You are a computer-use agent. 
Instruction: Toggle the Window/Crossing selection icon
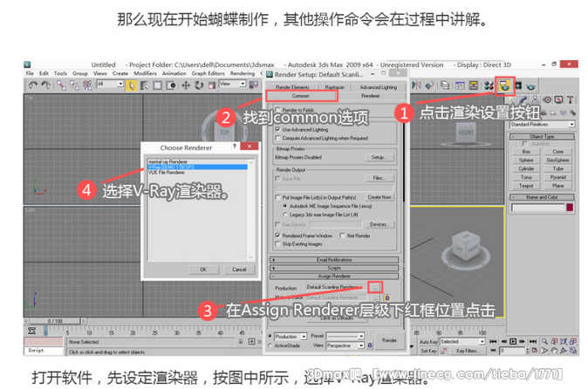pyautogui.click(x=171, y=85)
